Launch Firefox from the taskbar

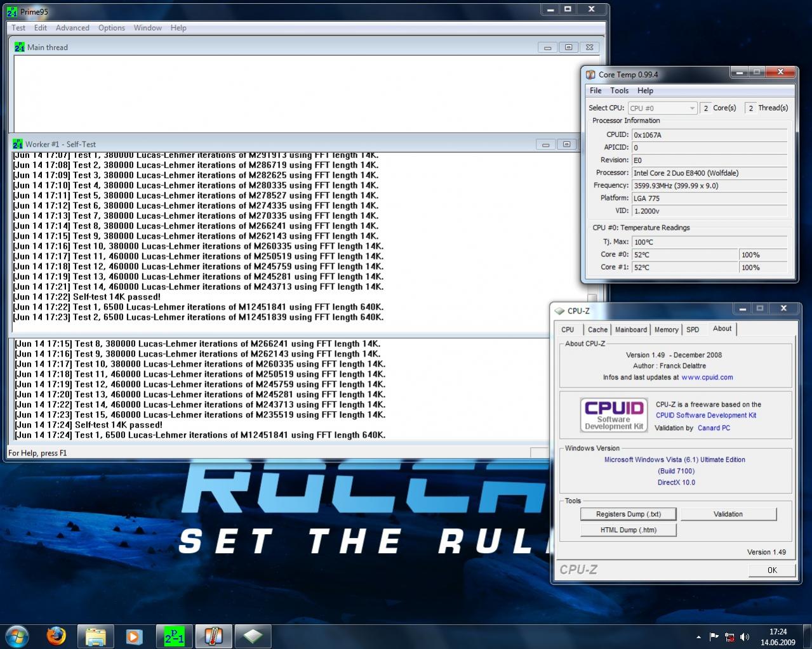coord(56,636)
